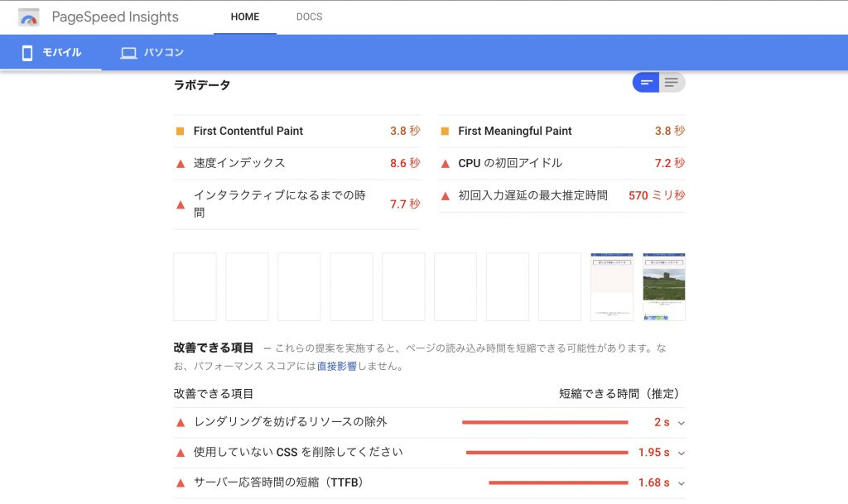Click red triangle beside サーバー応答時間の短縮
This screenshot has height=504, width=848.
click(x=181, y=483)
